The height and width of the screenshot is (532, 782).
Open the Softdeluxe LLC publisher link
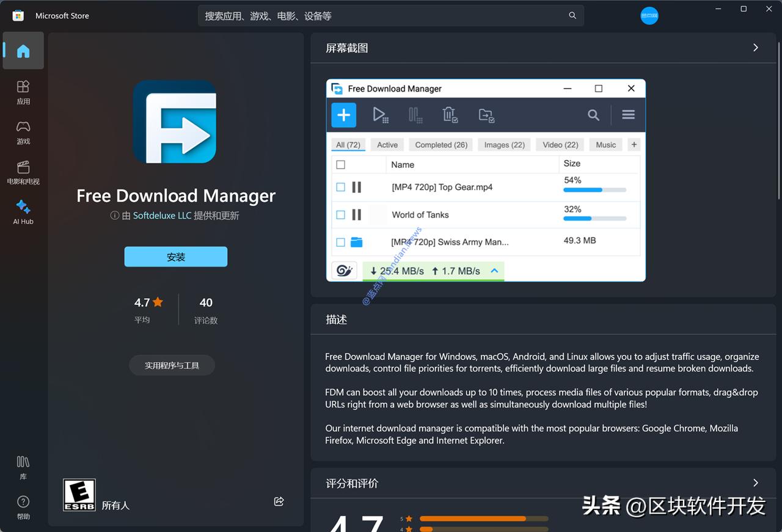point(161,215)
